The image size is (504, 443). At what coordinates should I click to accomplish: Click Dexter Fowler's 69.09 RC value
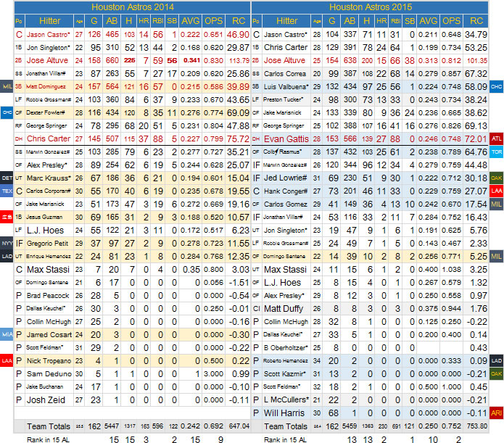238,112
